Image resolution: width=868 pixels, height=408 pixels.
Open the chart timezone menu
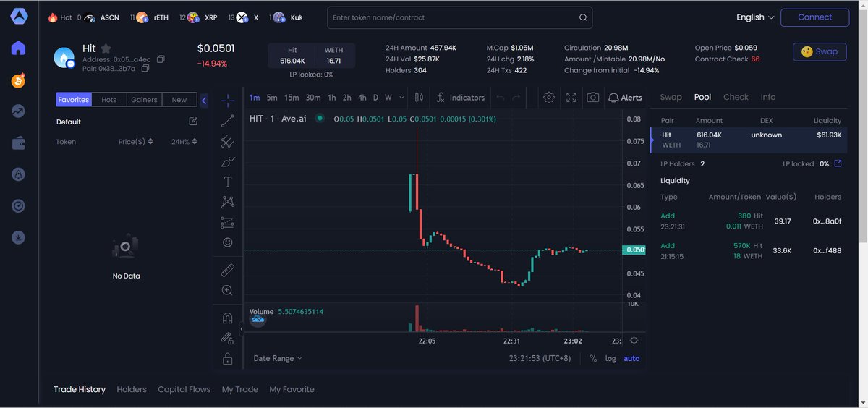click(540, 358)
